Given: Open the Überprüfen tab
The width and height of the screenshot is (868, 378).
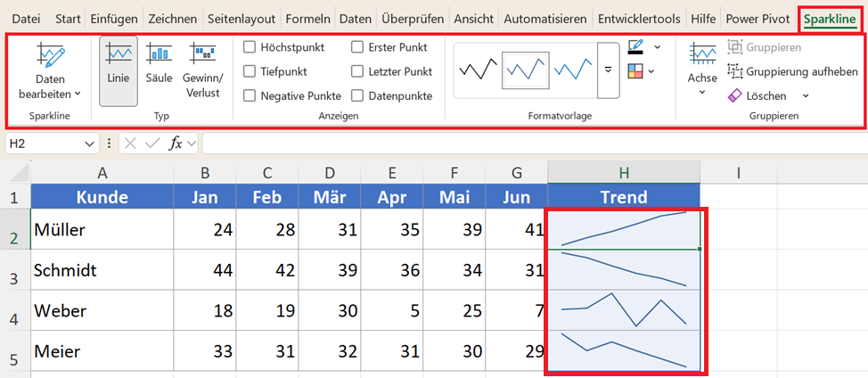Looking at the screenshot, I should (x=413, y=19).
